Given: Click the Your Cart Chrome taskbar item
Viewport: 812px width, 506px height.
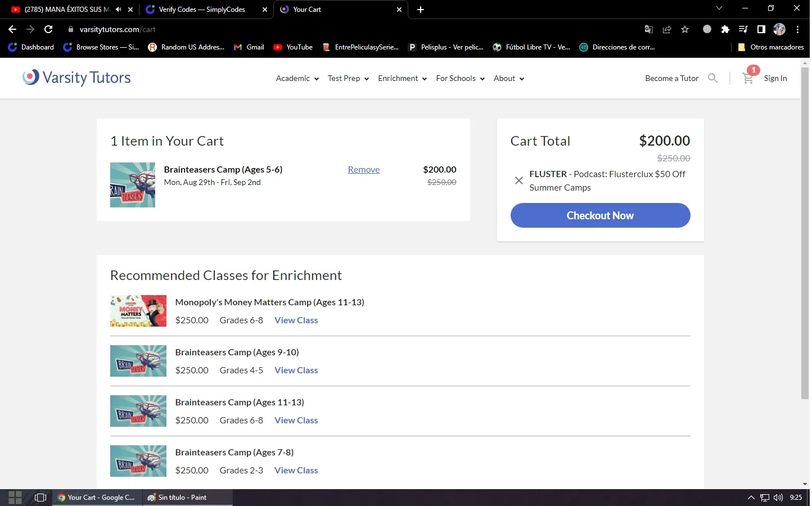Looking at the screenshot, I should 97,498.
